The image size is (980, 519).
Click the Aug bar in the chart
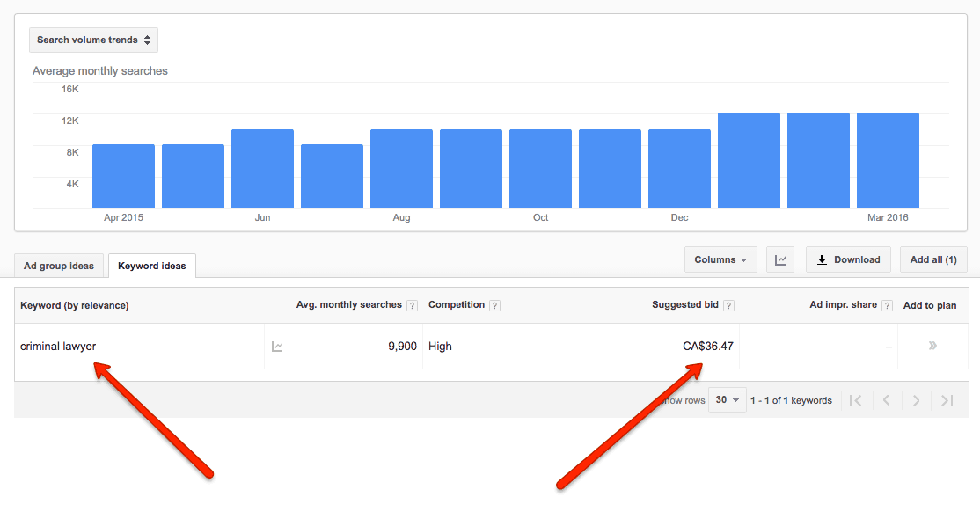pos(401,169)
